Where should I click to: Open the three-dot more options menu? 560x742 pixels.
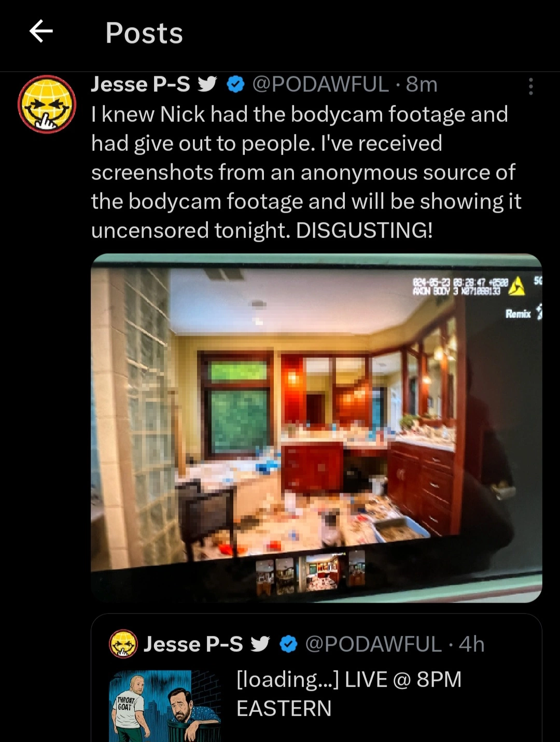click(x=530, y=87)
